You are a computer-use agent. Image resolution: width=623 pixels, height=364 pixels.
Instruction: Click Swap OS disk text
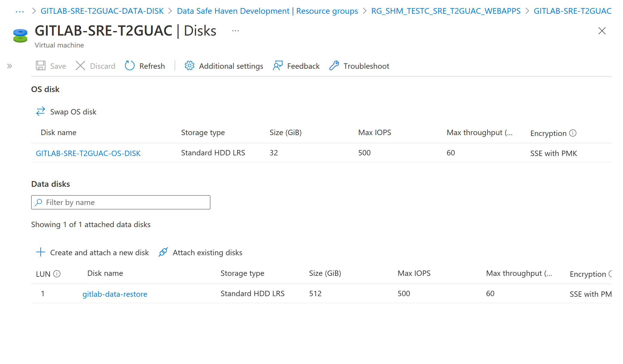(73, 112)
